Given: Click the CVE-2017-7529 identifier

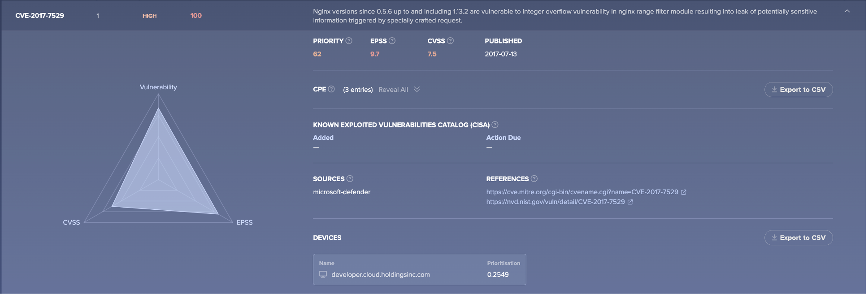Looking at the screenshot, I should (40, 16).
